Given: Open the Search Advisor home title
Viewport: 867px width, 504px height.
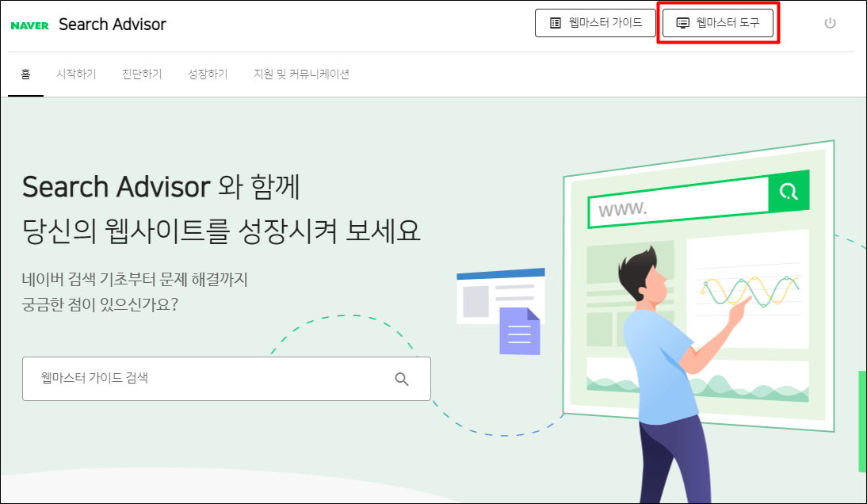Looking at the screenshot, I should [113, 25].
